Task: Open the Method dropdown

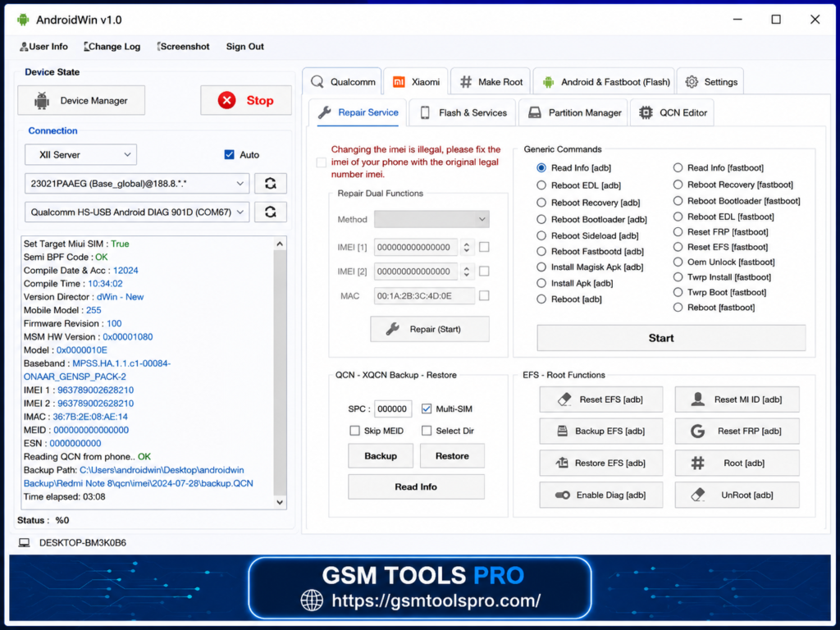Action: tap(431, 219)
